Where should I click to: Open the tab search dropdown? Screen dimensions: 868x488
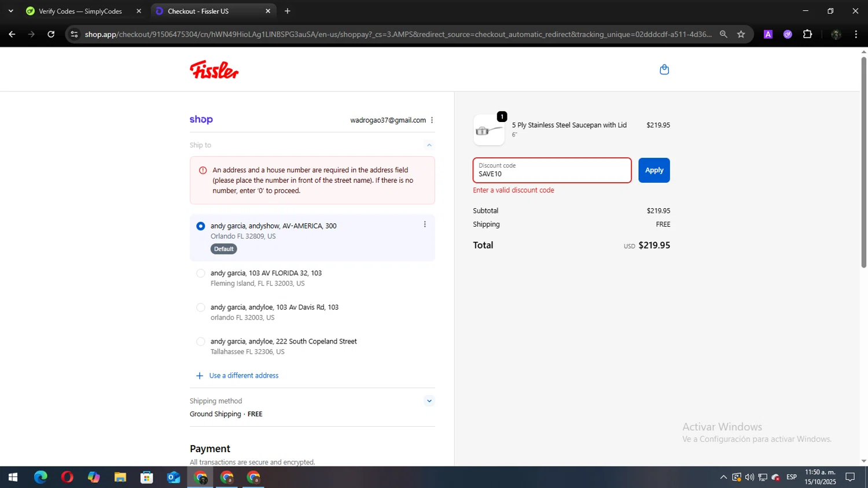(10, 11)
